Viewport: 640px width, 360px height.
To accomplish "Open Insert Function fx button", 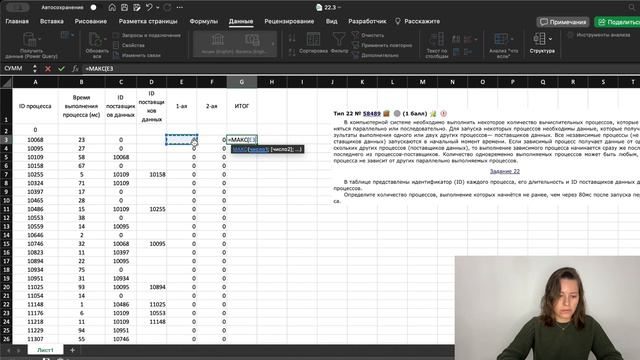I will click(x=75, y=69).
